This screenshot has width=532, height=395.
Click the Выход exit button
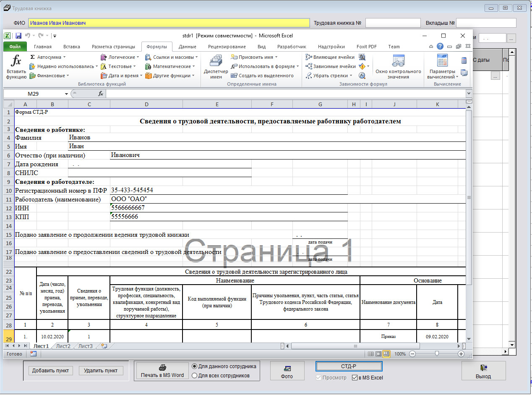(483, 371)
